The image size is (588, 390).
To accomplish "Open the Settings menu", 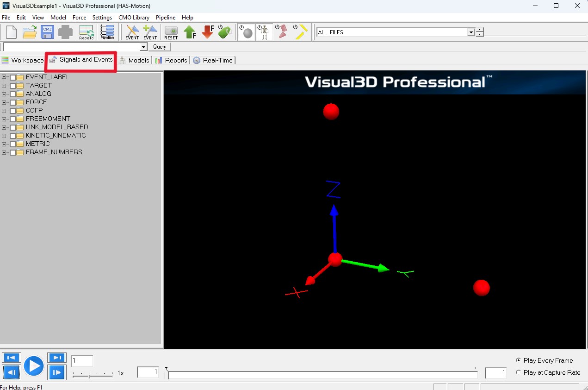I will click(102, 18).
